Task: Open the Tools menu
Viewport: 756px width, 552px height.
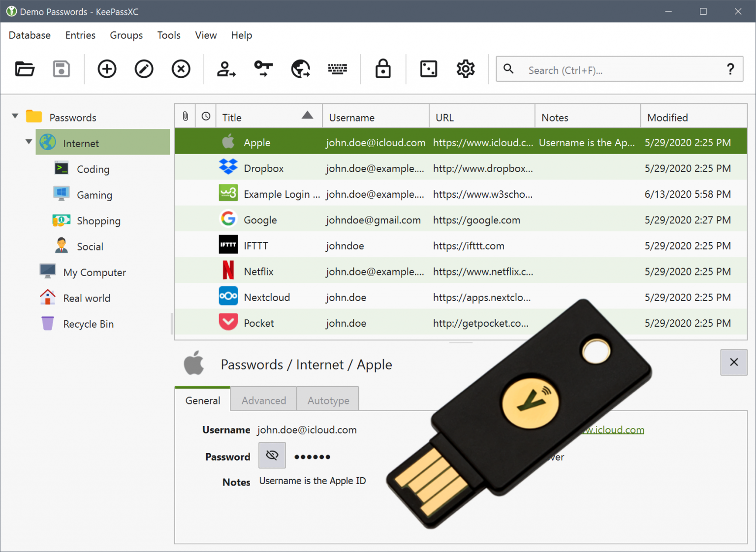Action: 169,35
